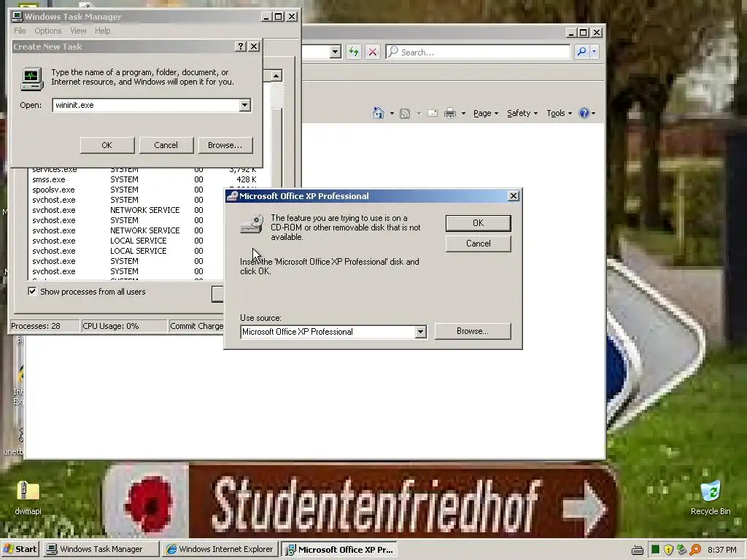Click CPU Usage: 0% status bar entry
The image size is (747, 560).
[x=124, y=326]
